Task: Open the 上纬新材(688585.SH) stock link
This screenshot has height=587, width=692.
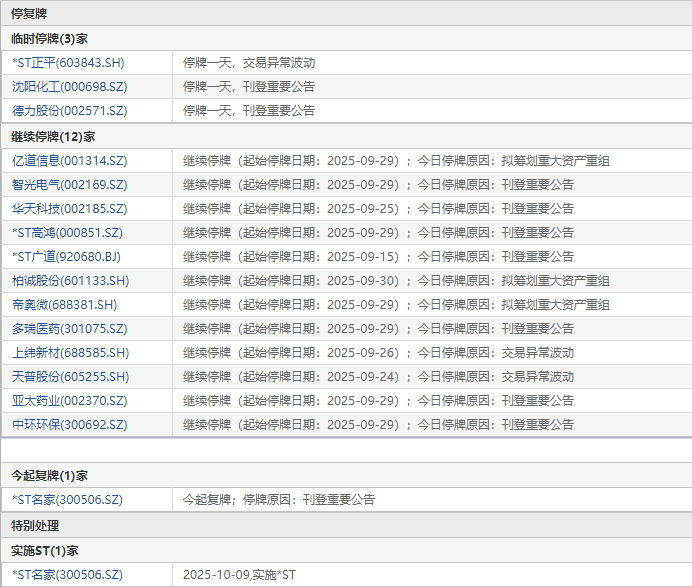Action: [70, 353]
